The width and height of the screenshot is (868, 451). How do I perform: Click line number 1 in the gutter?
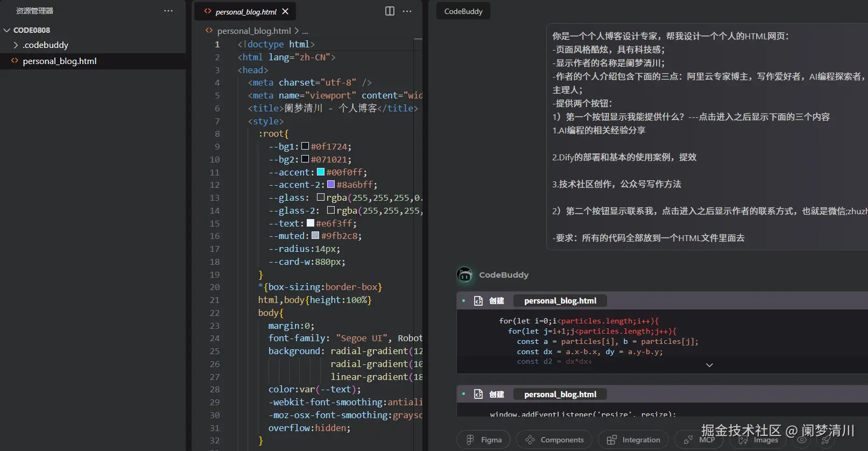[x=217, y=45]
